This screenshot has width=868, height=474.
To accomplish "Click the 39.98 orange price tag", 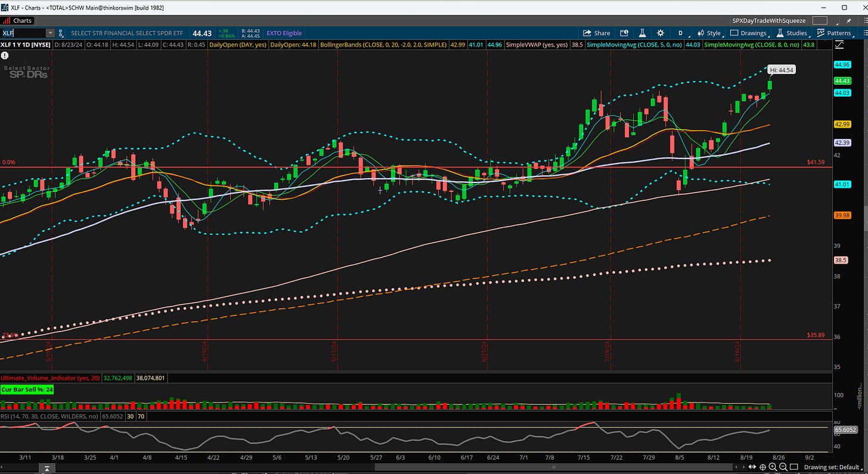I will 842,216.
